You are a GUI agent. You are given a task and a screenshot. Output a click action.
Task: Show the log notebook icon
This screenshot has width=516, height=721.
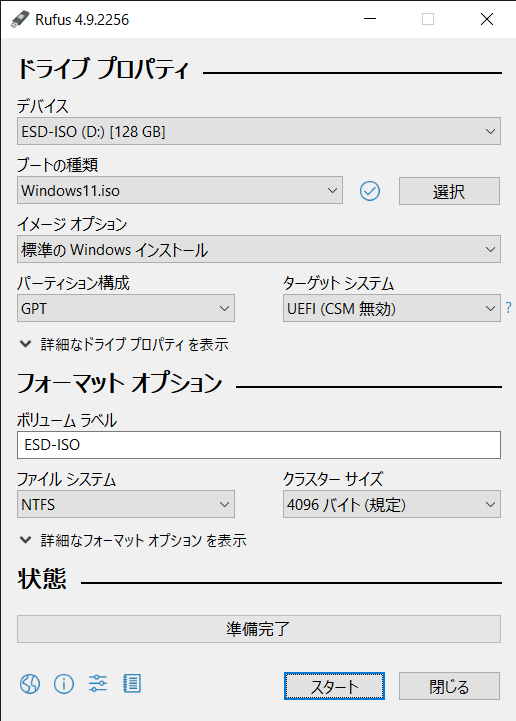click(132, 684)
